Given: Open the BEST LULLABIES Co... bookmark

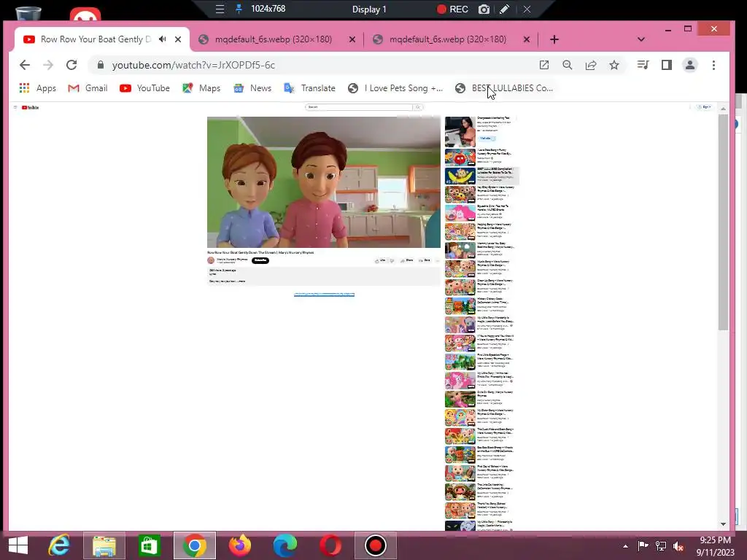Looking at the screenshot, I should pos(504,88).
